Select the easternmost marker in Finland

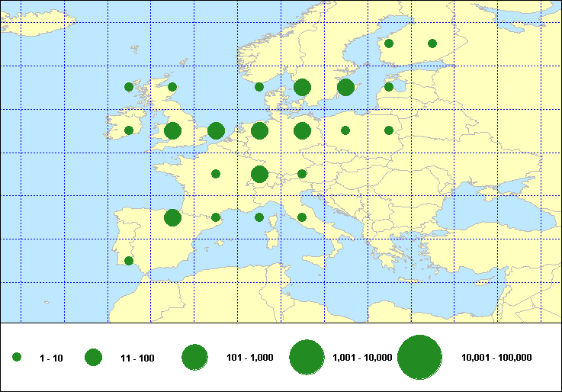(x=432, y=43)
